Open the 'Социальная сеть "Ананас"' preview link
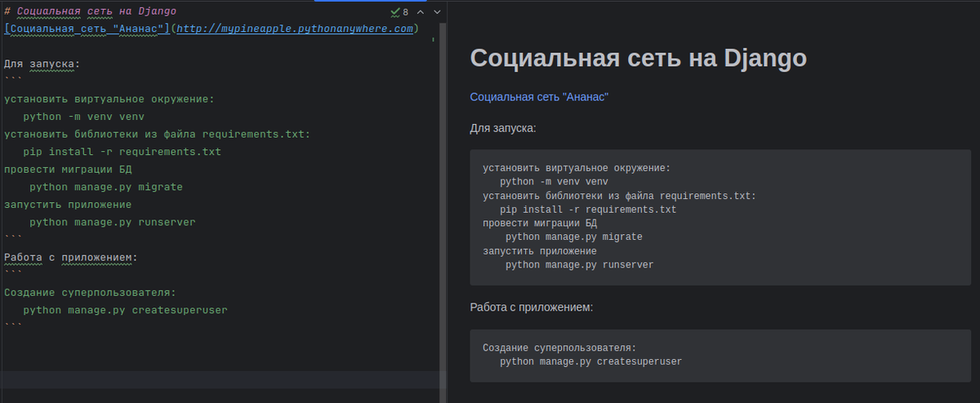980x403 pixels. coord(539,97)
